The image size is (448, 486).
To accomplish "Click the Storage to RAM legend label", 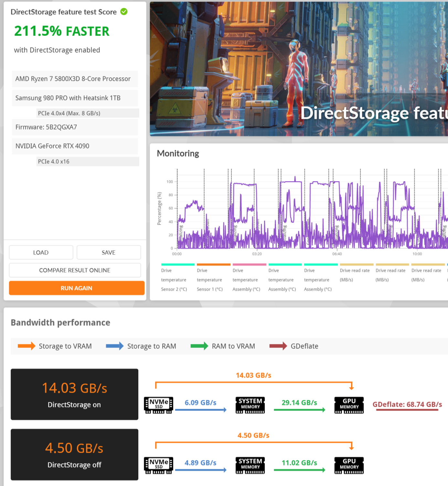I will [152, 346].
